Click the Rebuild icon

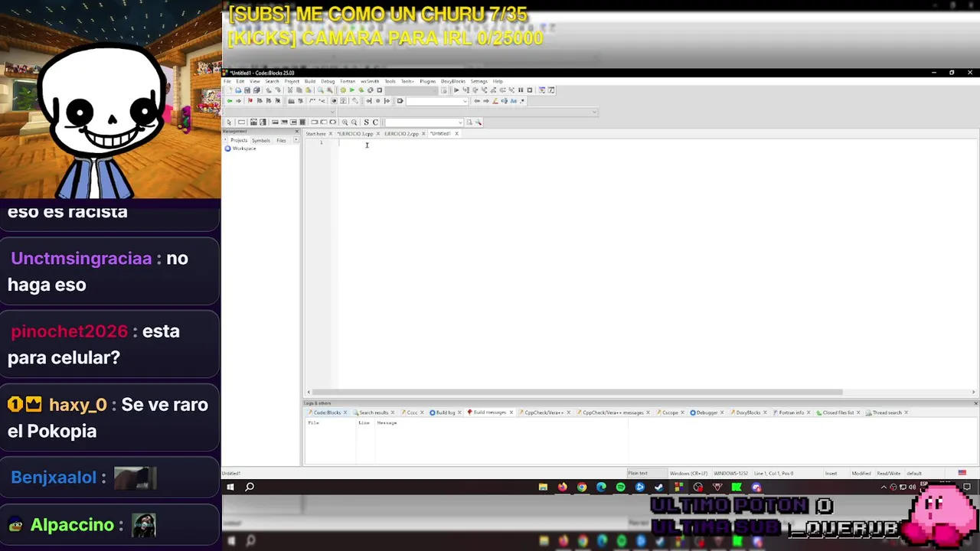pos(371,90)
